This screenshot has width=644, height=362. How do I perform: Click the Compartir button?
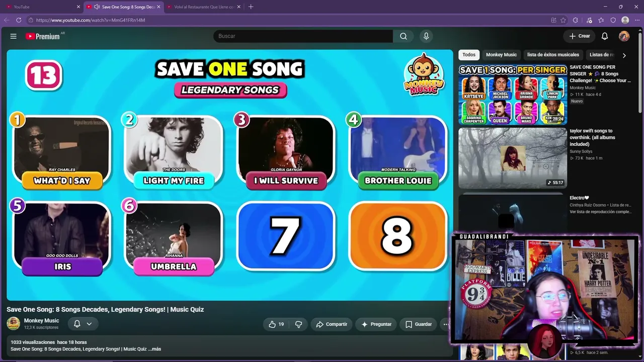point(332,324)
